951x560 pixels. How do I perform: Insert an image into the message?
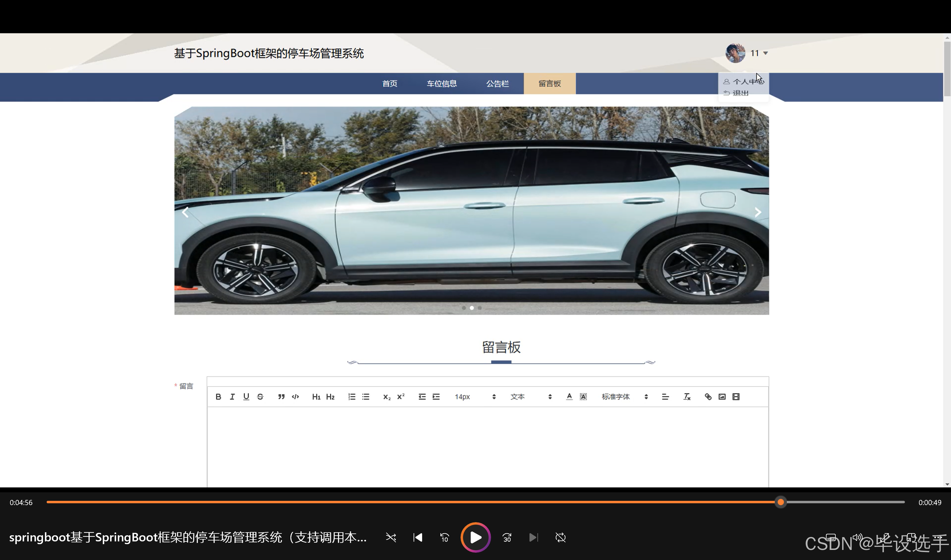722,397
